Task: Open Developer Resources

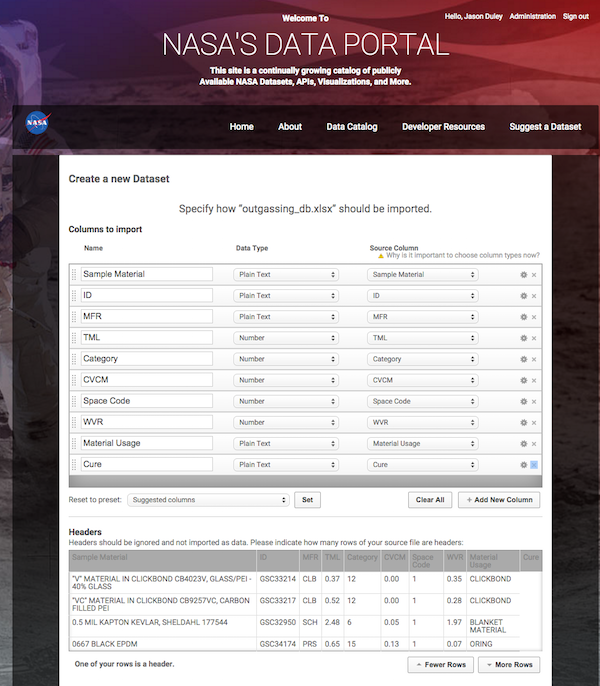Action: coord(443,127)
